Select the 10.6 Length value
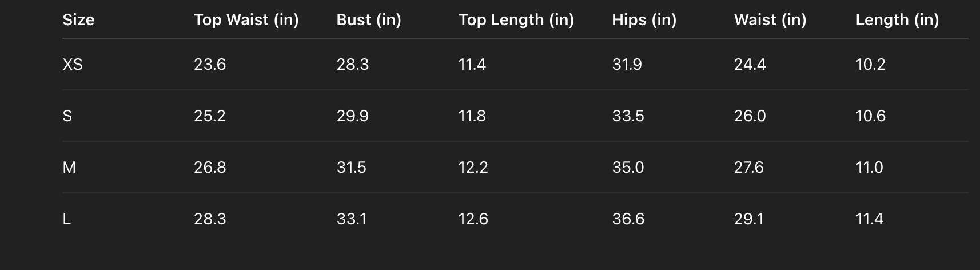The height and width of the screenshot is (270, 980). click(870, 116)
